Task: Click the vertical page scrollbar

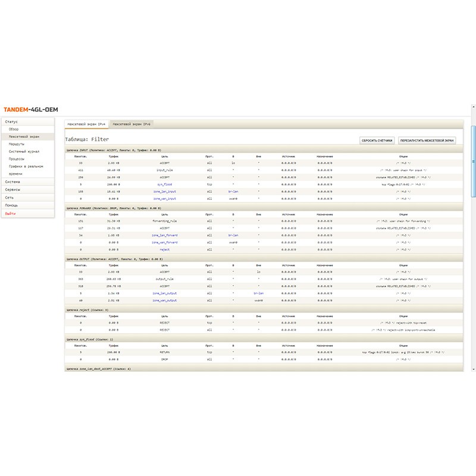Action: [473, 161]
